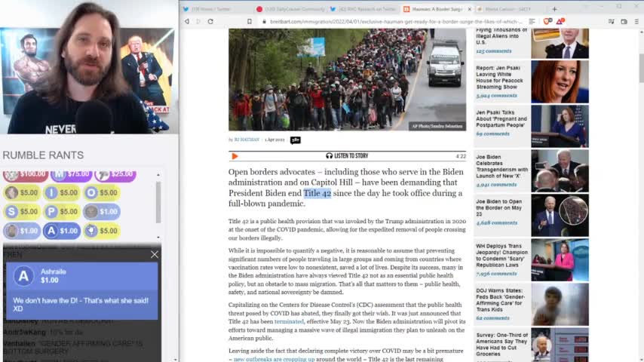
Task: Open 'WH Deploys Trans Jeopardy! Champion' story
Action: tap(502, 256)
